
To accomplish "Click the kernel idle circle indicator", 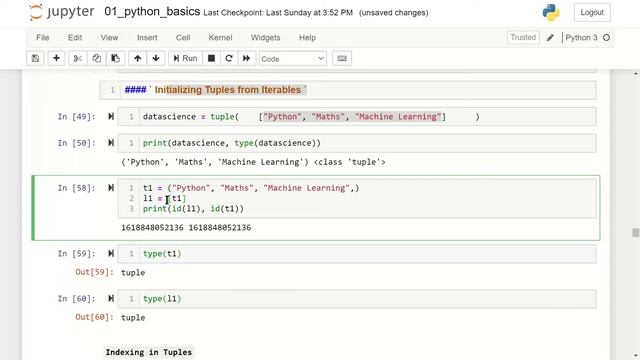I will [607, 38].
